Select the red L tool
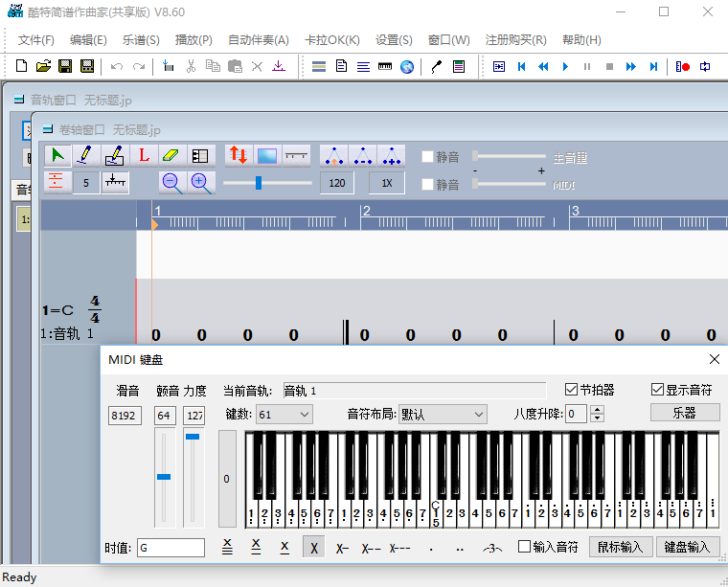 tap(144, 155)
